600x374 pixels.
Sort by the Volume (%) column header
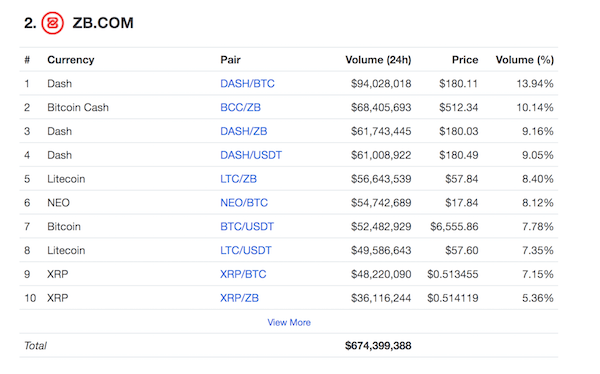[525, 60]
